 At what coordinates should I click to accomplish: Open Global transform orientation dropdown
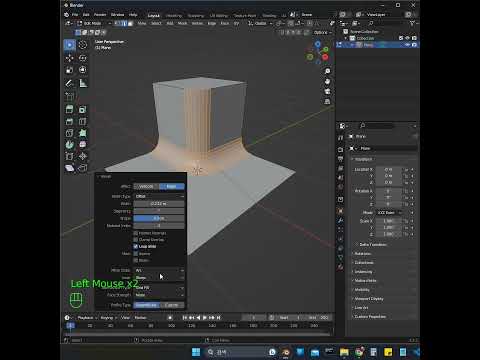coord(260,23)
